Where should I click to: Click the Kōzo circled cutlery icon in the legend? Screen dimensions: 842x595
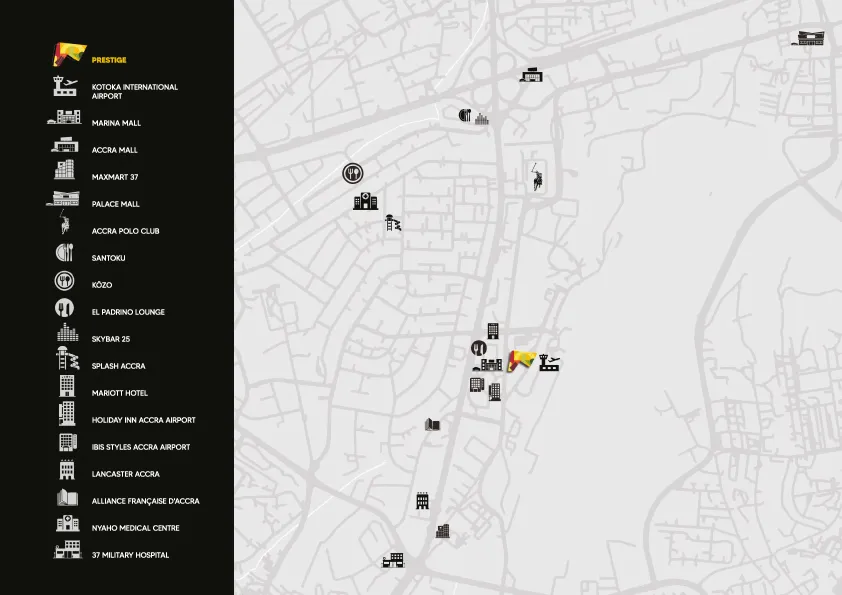tap(64, 281)
